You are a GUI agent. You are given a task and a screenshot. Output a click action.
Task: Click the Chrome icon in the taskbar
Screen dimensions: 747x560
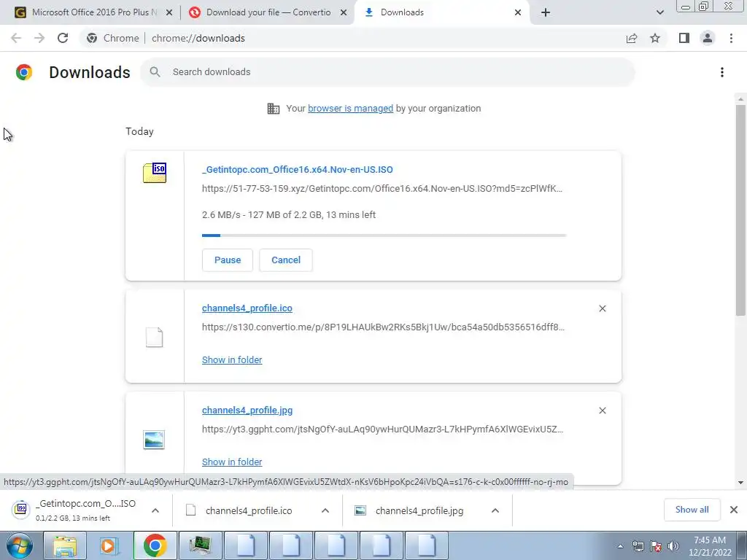(x=155, y=545)
